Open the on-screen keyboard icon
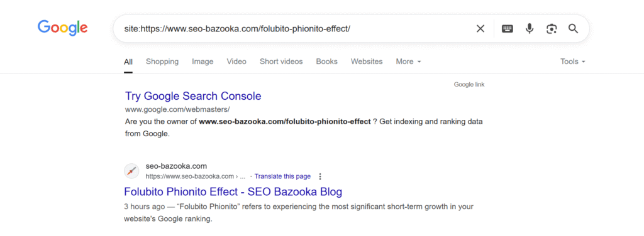The width and height of the screenshot is (644, 236). click(508, 29)
